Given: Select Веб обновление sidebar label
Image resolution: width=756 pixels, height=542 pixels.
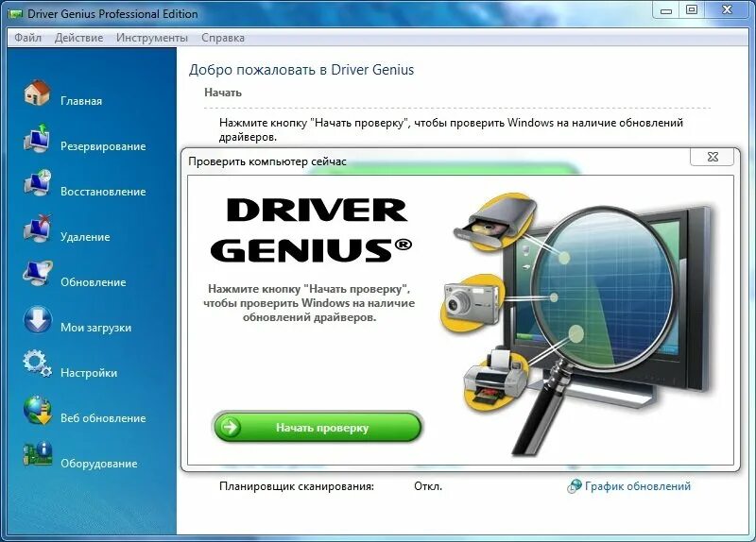Looking at the screenshot, I should coord(103,418).
